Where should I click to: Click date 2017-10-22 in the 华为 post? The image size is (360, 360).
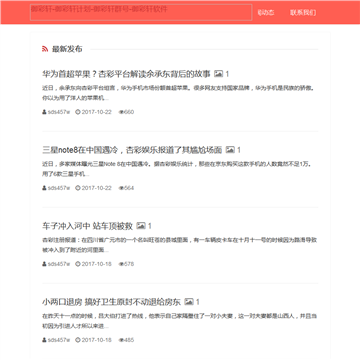click(97, 112)
